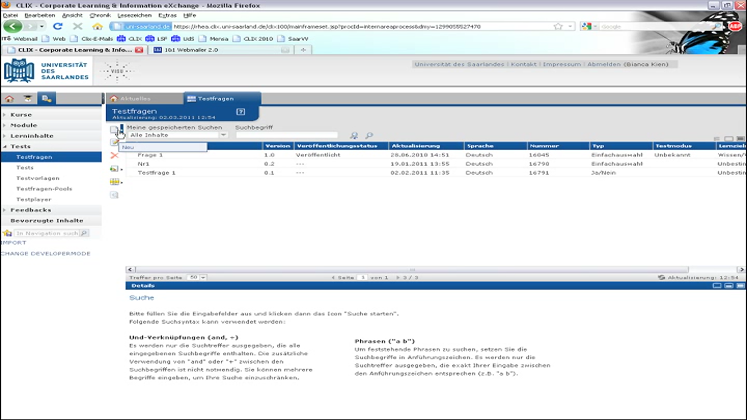
Task: Choose 'Neu' from the popup menu
Action: tap(129, 147)
